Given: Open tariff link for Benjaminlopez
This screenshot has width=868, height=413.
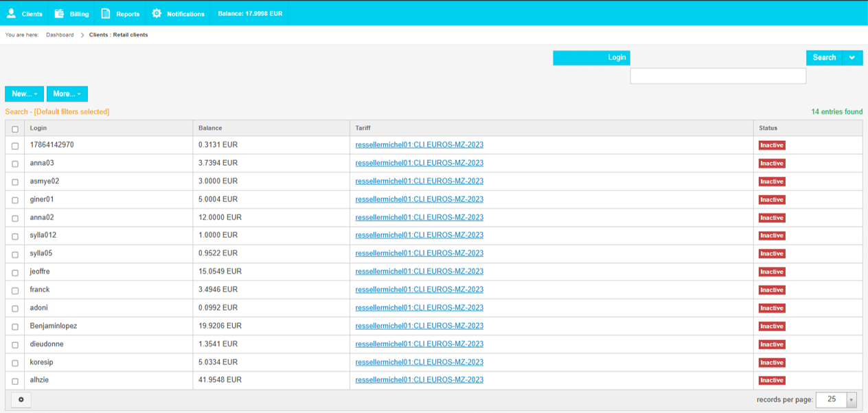Looking at the screenshot, I should coord(419,326).
